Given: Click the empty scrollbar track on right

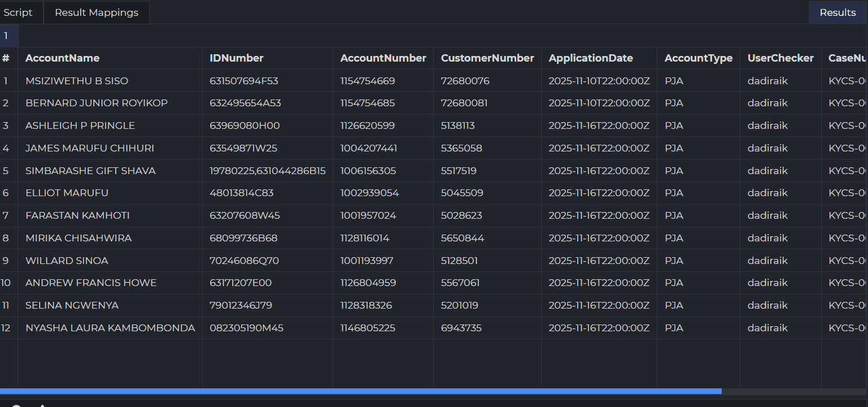Looking at the screenshot, I should coord(793,391).
